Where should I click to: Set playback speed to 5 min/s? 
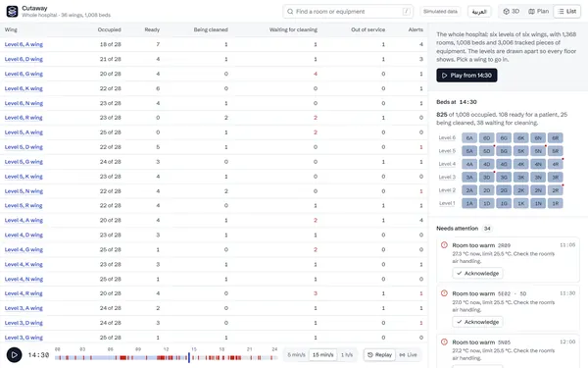(x=296, y=355)
